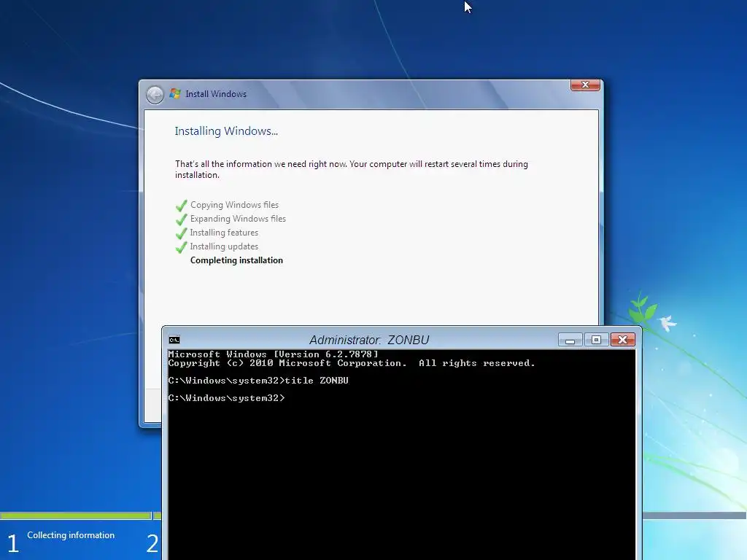
Task: Maximize the ZONBU command prompt window
Action: pyautogui.click(x=596, y=340)
